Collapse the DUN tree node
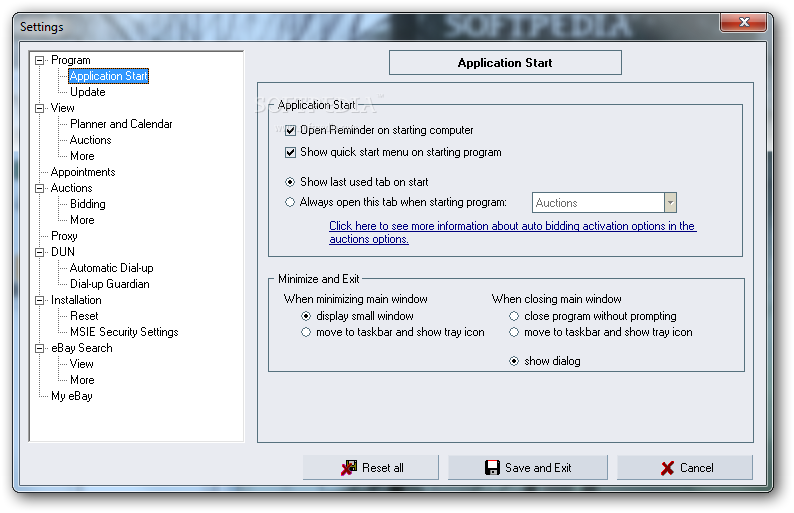Screen dimensions: 794x513 [39, 252]
